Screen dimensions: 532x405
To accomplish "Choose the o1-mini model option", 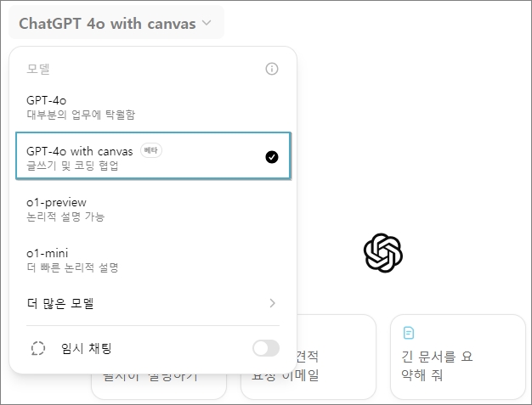I will click(x=153, y=260).
